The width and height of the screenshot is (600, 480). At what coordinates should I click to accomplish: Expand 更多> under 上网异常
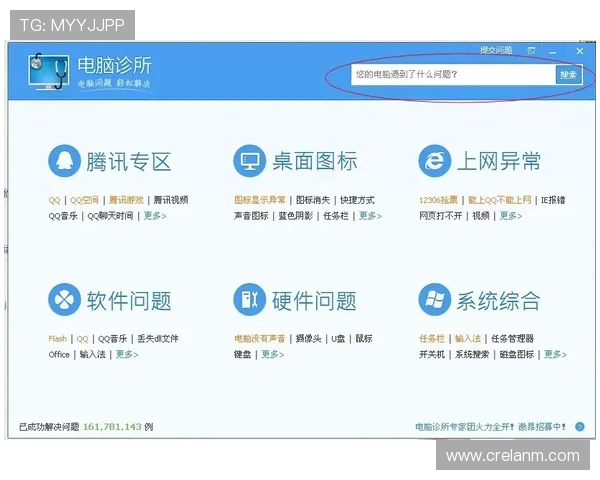[511, 216]
